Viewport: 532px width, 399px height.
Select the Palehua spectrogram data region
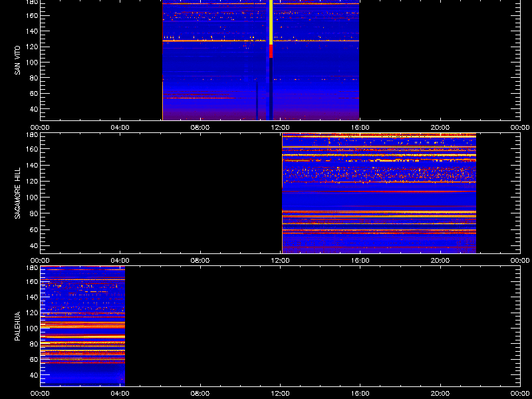pyautogui.click(x=82, y=326)
